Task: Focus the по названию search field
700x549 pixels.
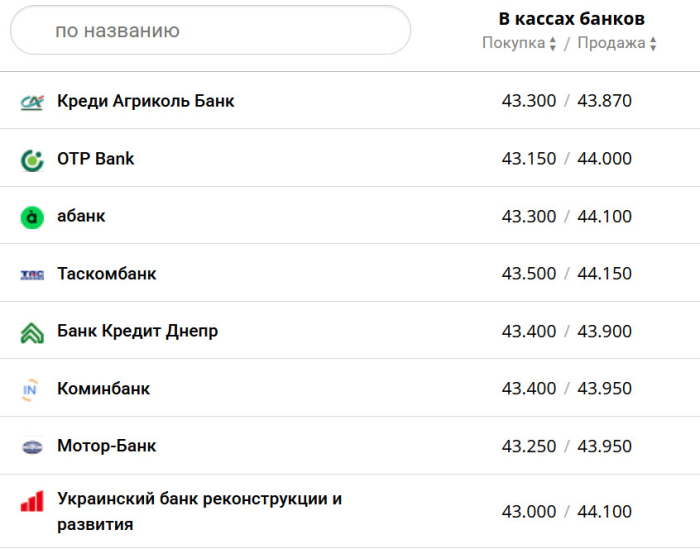Action: click(x=210, y=30)
